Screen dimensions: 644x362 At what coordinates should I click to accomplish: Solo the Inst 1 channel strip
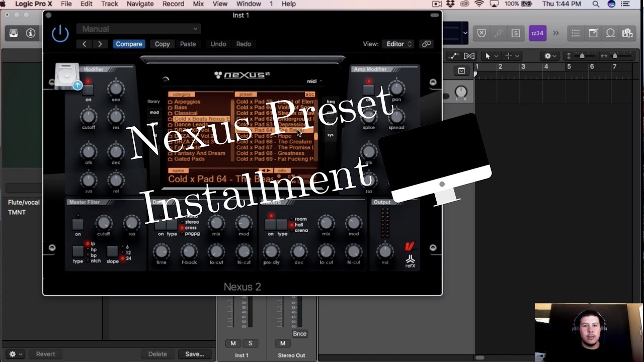coord(250,343)
